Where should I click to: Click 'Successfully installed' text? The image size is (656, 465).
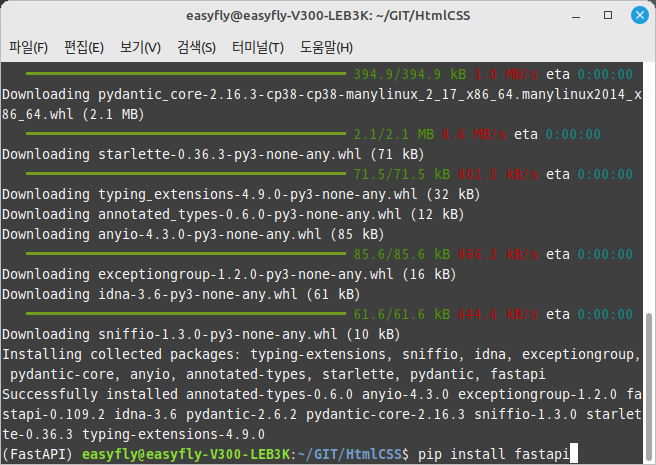point(90,394)
